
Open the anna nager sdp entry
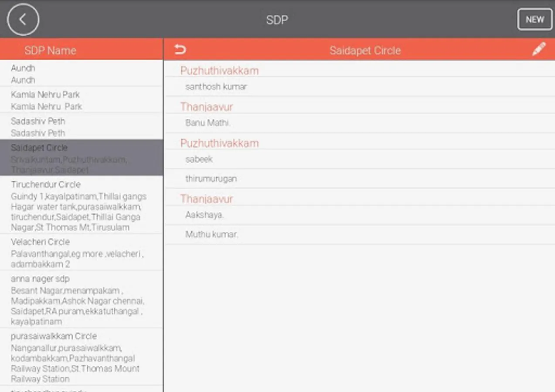point(82,299)
